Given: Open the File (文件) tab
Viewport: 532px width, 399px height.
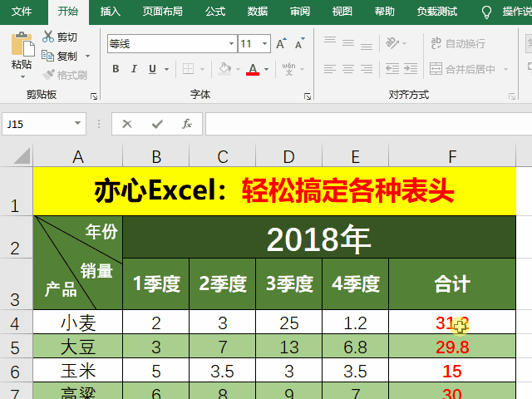Looking at the screenshot, I should (x=22, y=12).
